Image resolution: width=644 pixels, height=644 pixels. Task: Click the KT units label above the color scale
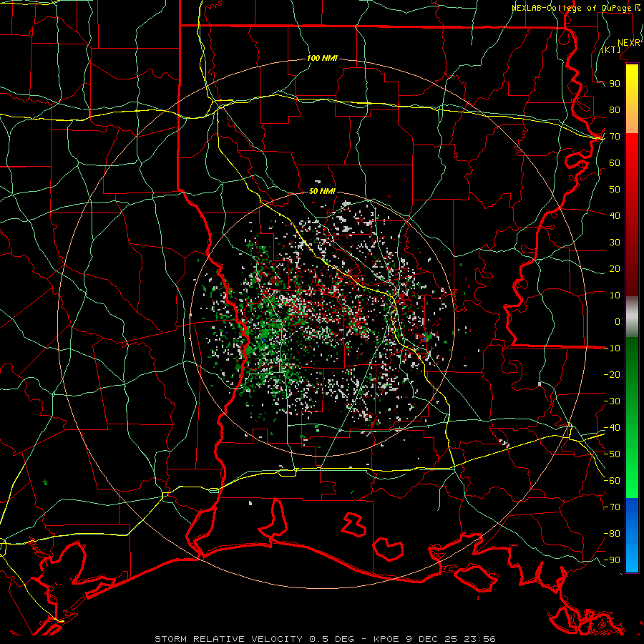coord(611,49)
